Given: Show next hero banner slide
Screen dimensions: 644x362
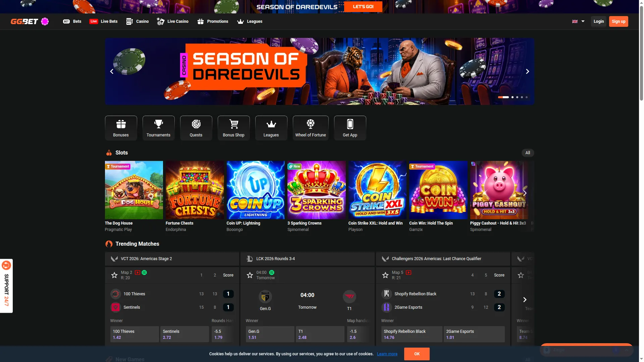Looking at the screenshot, I should [x=527, y=71].
